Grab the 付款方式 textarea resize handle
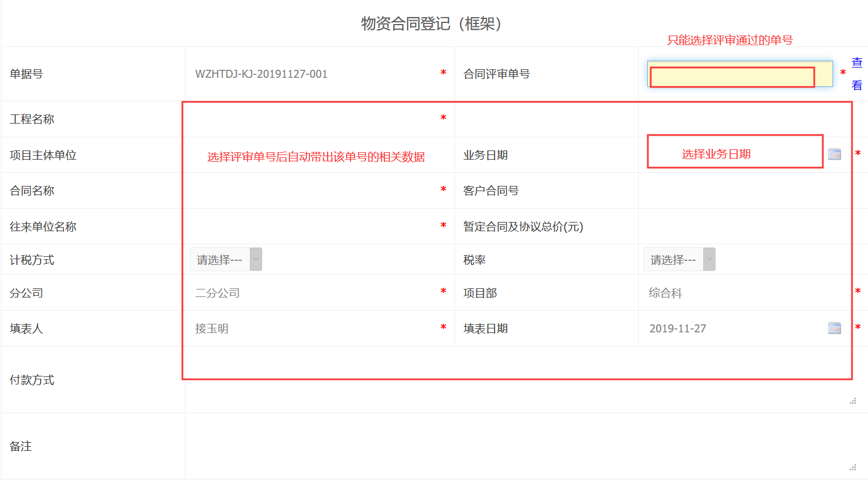Viewport: 868px width, 480px height. [x=853, y=401]
